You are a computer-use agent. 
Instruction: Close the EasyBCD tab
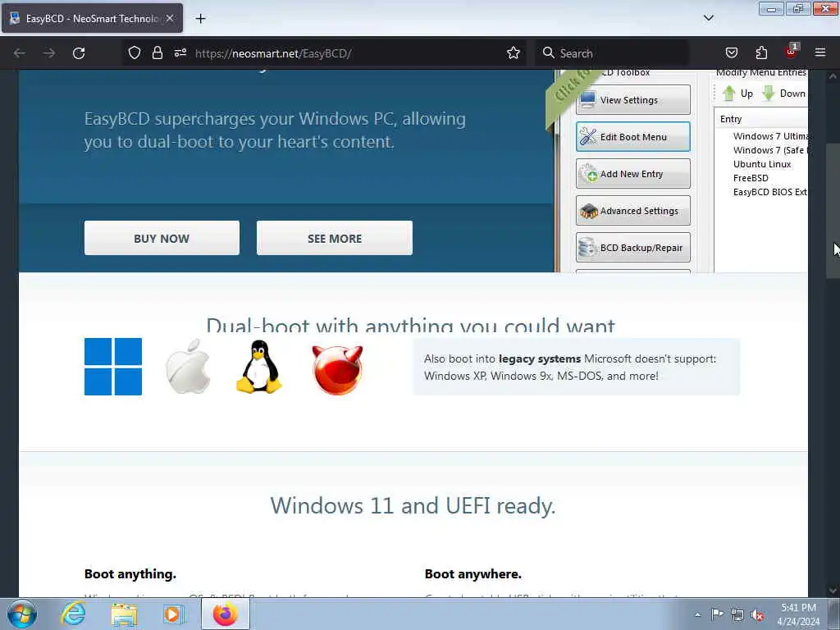(x=170, y=19)
